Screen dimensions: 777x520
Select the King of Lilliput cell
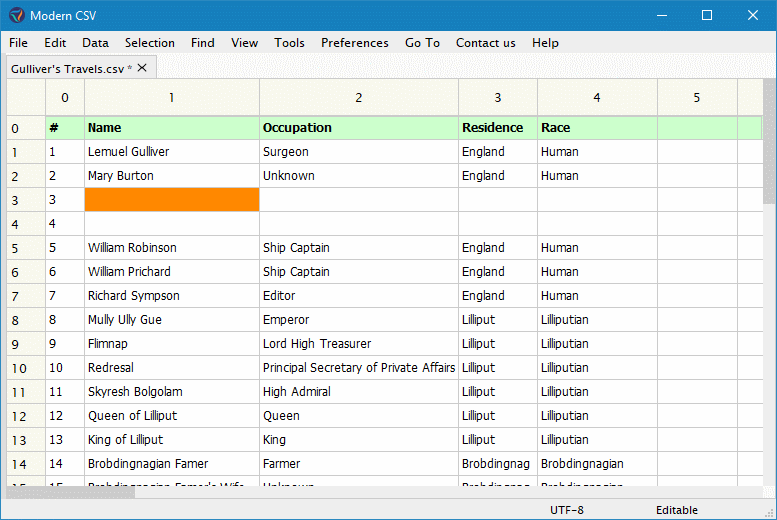coord(171,440)
